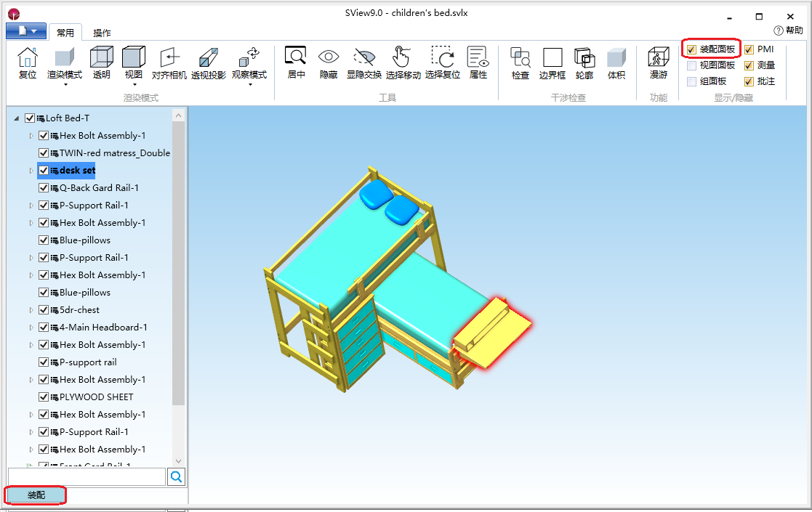Expand the desk set node
The height and width of the screenshot is (512, 812).
(x=31, y=171)
